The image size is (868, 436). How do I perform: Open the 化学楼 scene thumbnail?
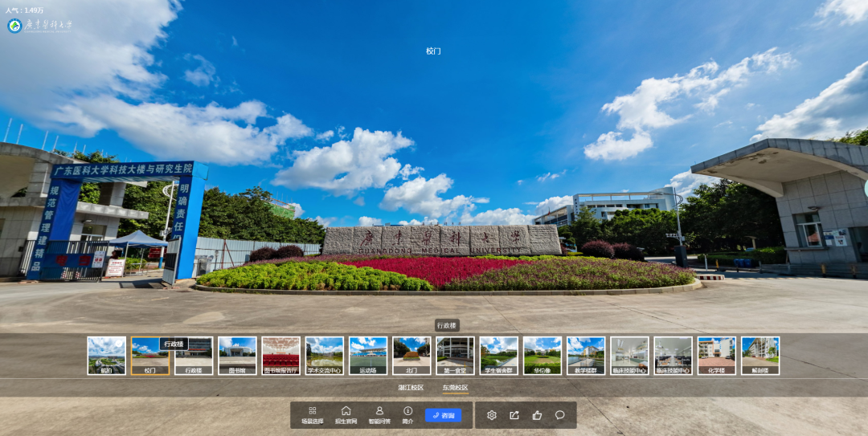coord(717,356)
